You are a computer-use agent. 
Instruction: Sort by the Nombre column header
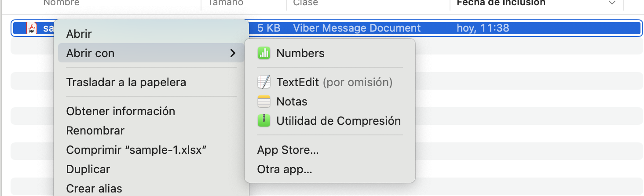(62, 3)
